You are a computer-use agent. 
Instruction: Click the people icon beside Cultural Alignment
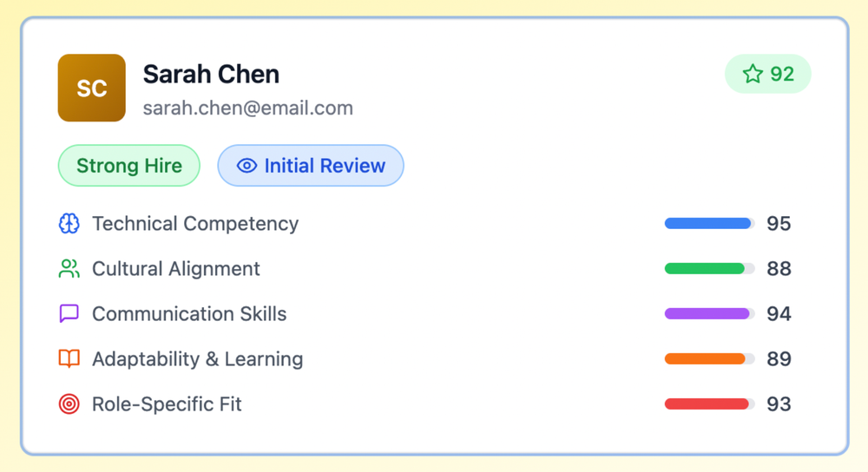point(69,269)
